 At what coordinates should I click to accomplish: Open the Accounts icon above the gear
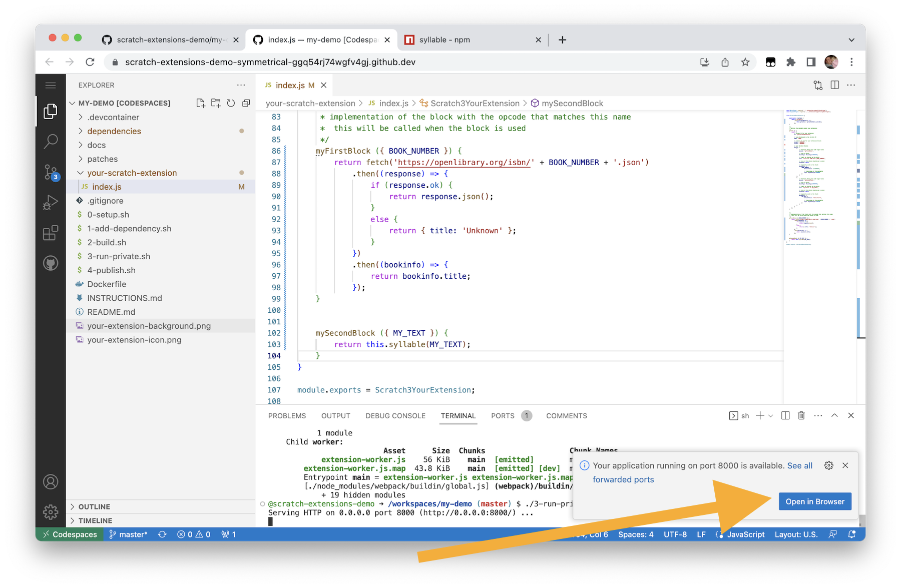pos(51,481)
